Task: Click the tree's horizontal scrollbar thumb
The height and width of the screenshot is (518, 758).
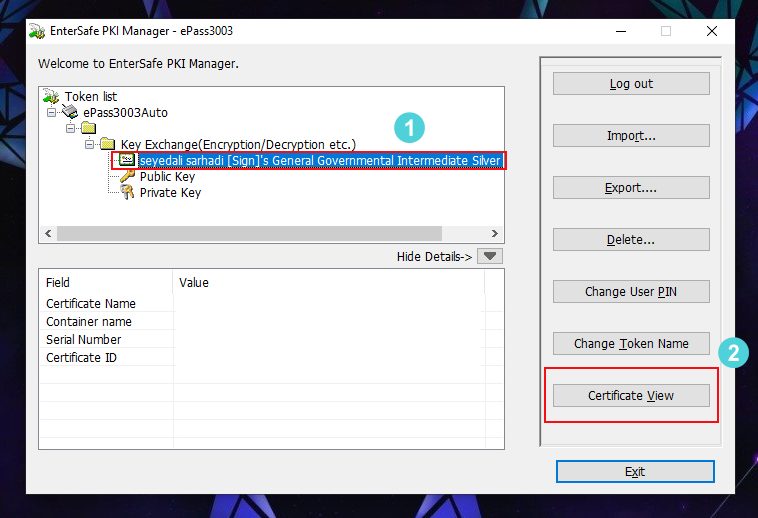Action: click(249, 233)
